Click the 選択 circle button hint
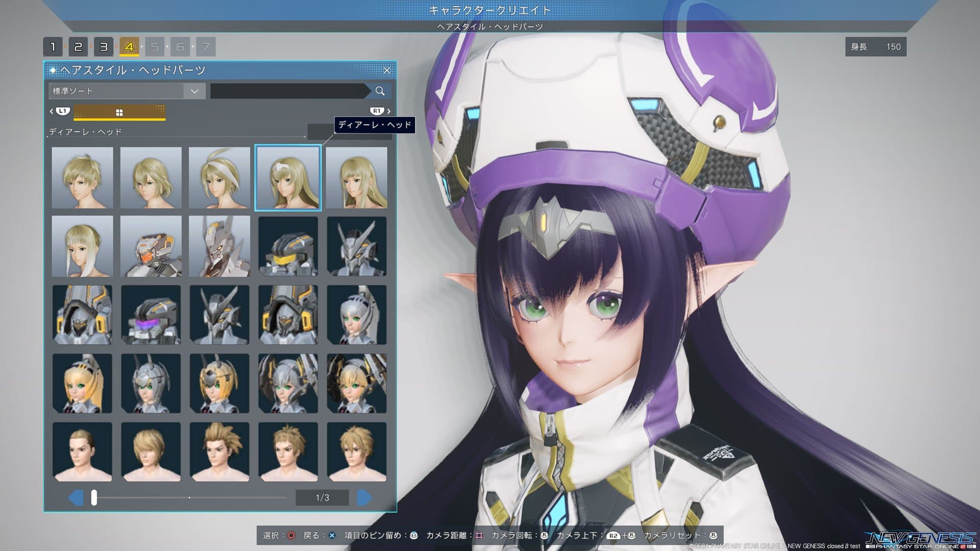Image resolution: width=980 pixels, height=551 pixels. pos(279,535)
